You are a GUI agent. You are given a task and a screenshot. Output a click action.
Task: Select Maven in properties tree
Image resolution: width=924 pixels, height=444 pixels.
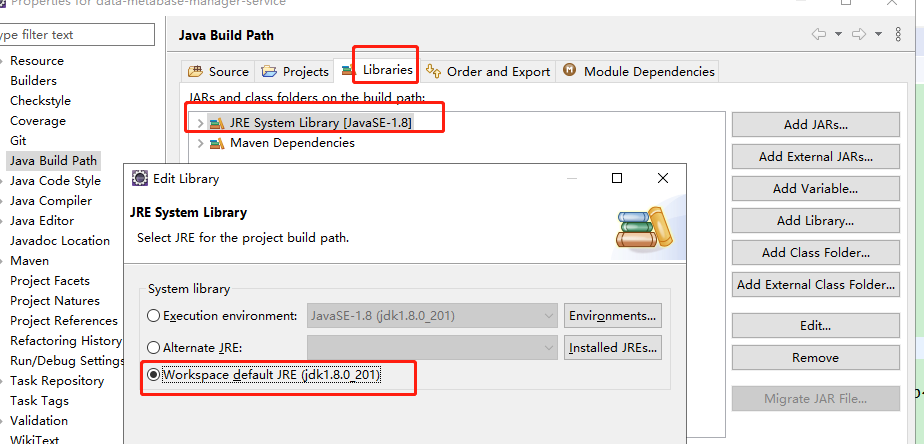click(x=29, y=261)
